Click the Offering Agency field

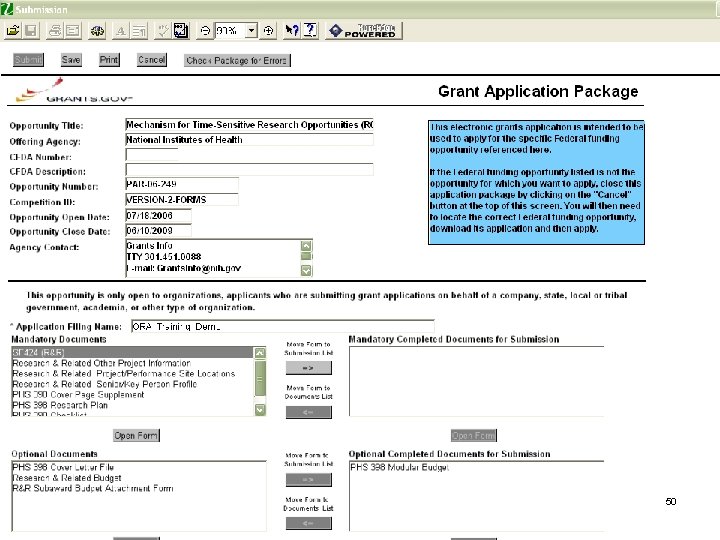pyautogui.click(x=249, y=140)
